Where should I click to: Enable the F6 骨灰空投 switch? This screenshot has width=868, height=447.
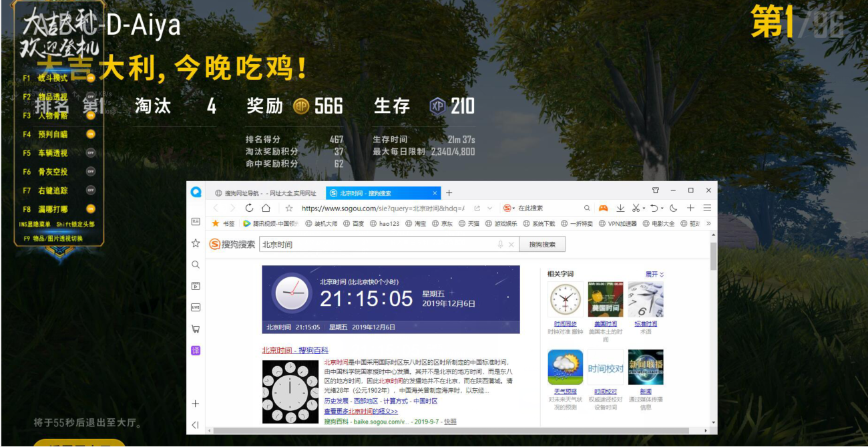pyautogui.click(x=91, y=172)
